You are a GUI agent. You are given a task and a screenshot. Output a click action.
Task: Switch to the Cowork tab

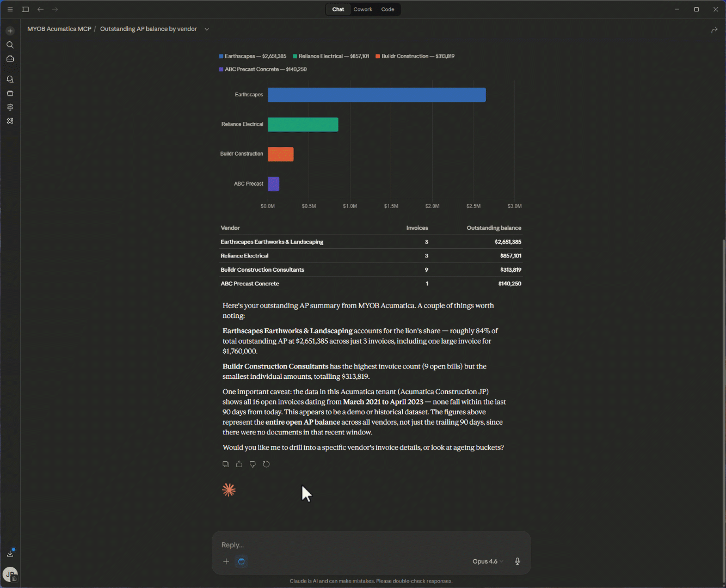pos(362,9)
